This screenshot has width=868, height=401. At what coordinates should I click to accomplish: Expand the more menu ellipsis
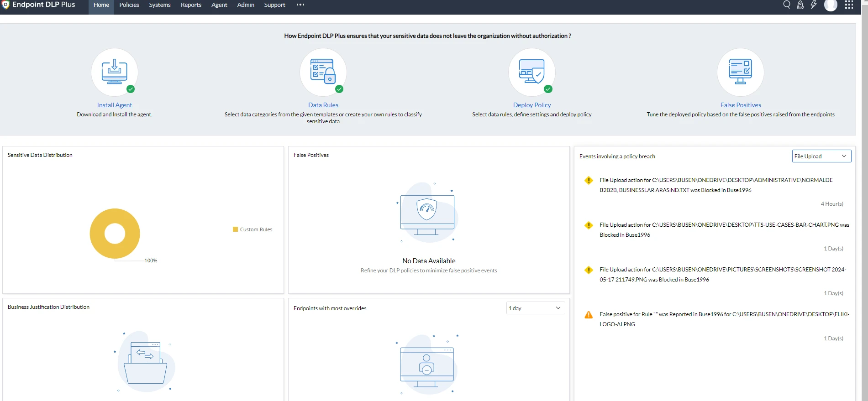pyautogui.click(x=300, y=5)
